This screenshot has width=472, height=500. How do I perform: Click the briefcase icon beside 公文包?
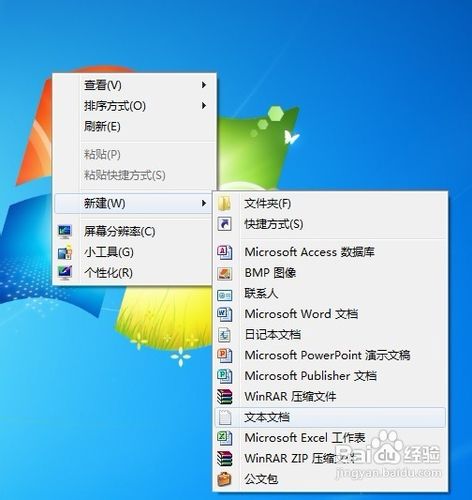(x=225, y=479)
